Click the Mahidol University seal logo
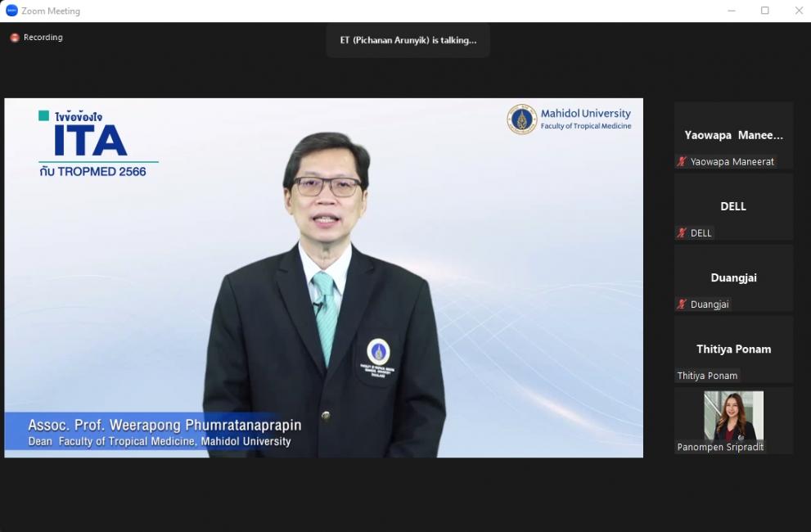Screen dimensions: 811x532 [522, 119]
